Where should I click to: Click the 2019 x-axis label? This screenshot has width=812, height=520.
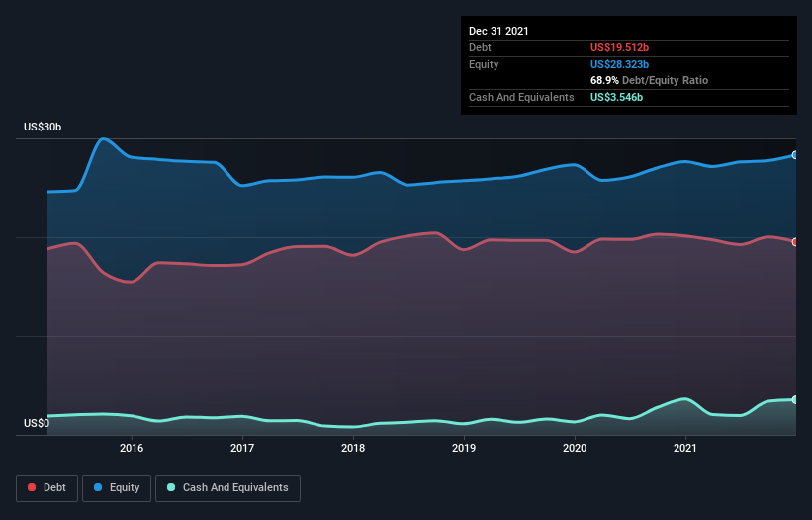click(464, 448)
